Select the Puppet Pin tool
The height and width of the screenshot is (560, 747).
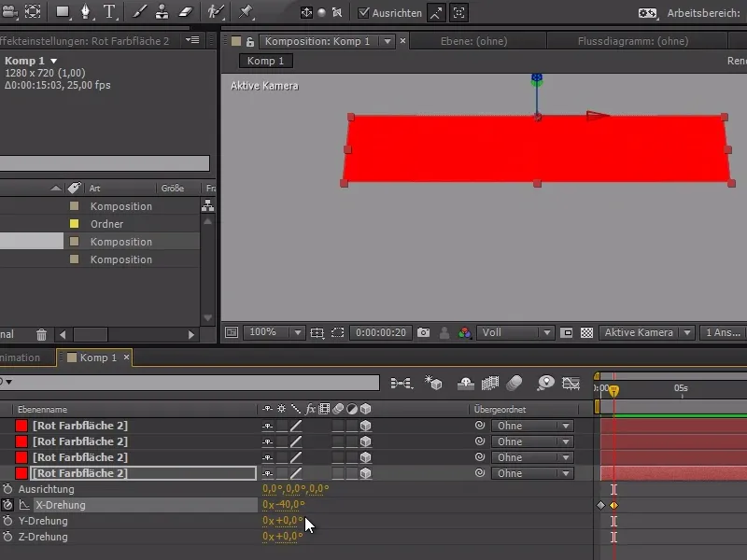[x=246, y=12]
